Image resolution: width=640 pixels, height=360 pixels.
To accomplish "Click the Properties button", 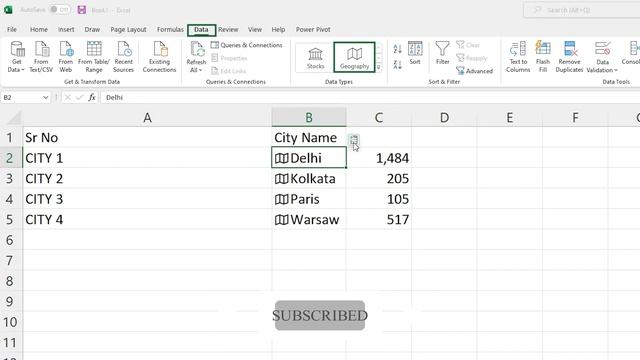I will tap(229, 58).
